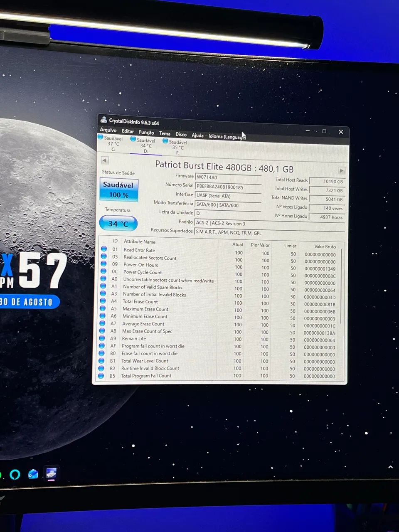
Task: Click the 34 °C temperature button
Action: tap(118, 224)
